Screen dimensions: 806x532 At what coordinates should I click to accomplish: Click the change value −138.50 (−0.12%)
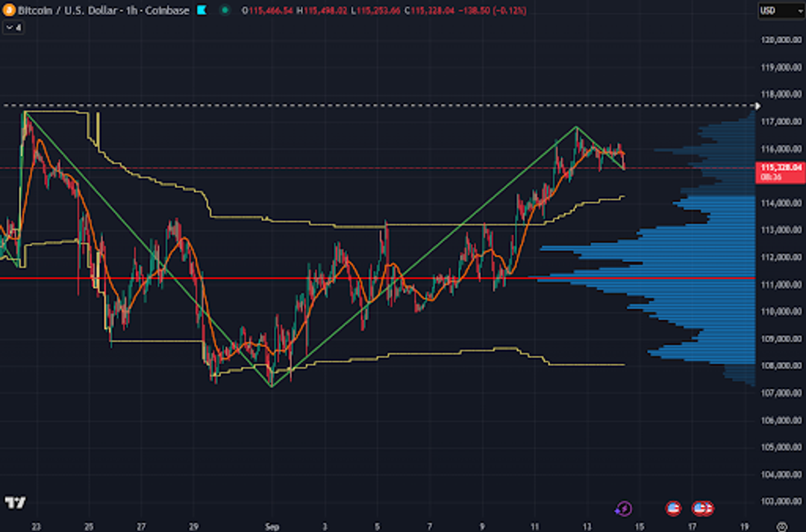pos(492,10)
